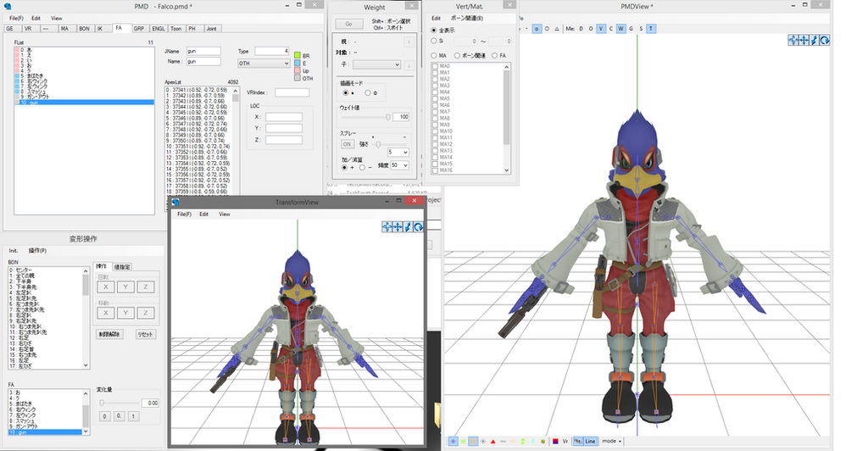The width and height of the screenshot is (868, 451).
Task: Check the MA5 material checkbox
Action: click(435, 99)
